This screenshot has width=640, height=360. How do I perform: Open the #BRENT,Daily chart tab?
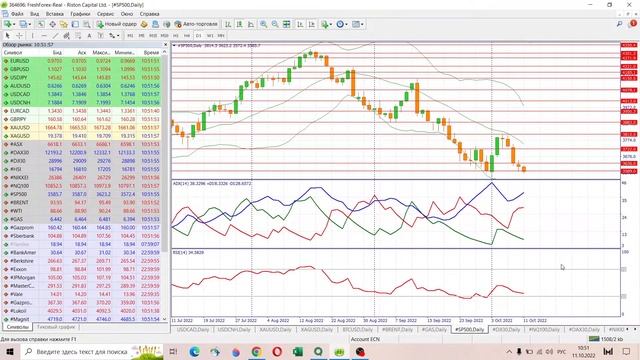(x=397, y=329)
